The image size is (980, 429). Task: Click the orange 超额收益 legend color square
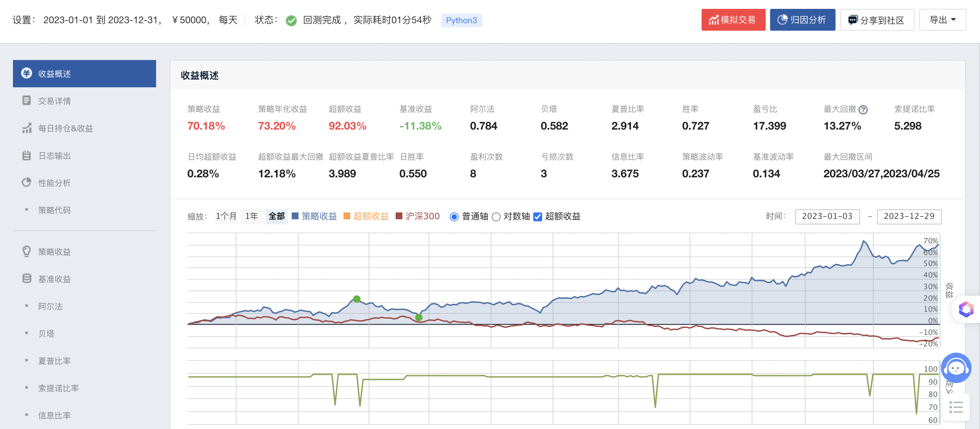click(x=347, y=216)
